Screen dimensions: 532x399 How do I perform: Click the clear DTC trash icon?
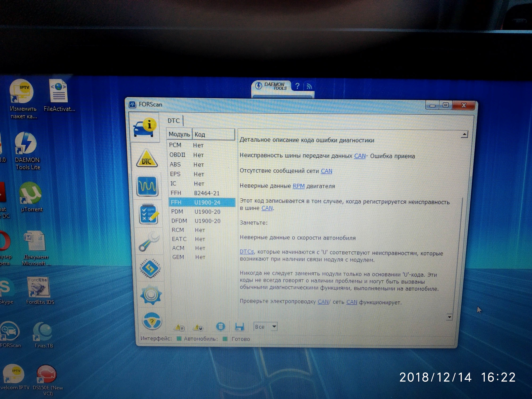coord(221,327)
